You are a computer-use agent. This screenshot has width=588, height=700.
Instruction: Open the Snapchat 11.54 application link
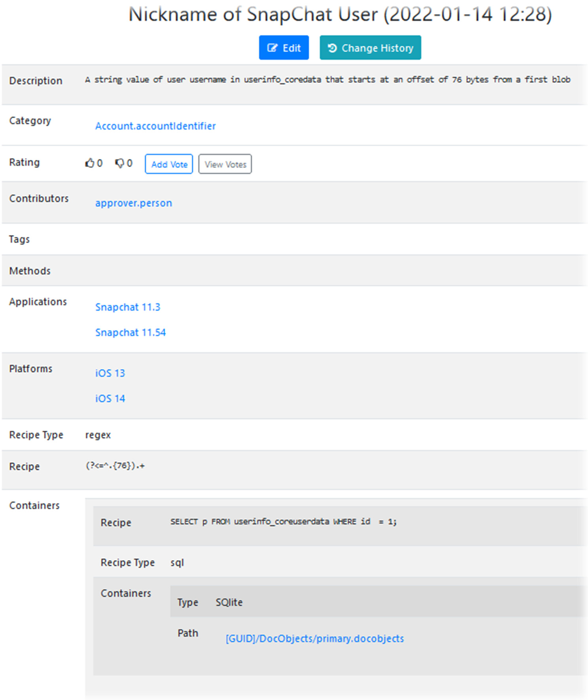pos(130,332)
